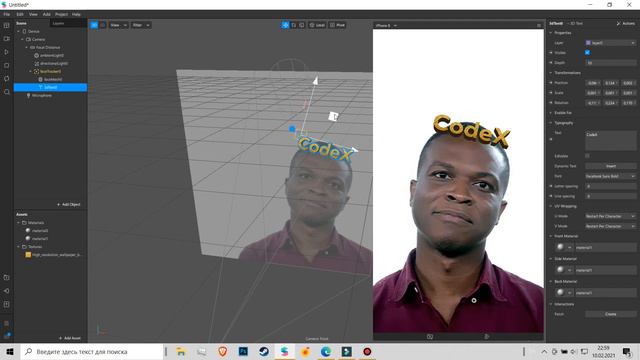Click the faceTracker0 tracker icon
Screen dimensions: 640x360
point(36,71)
